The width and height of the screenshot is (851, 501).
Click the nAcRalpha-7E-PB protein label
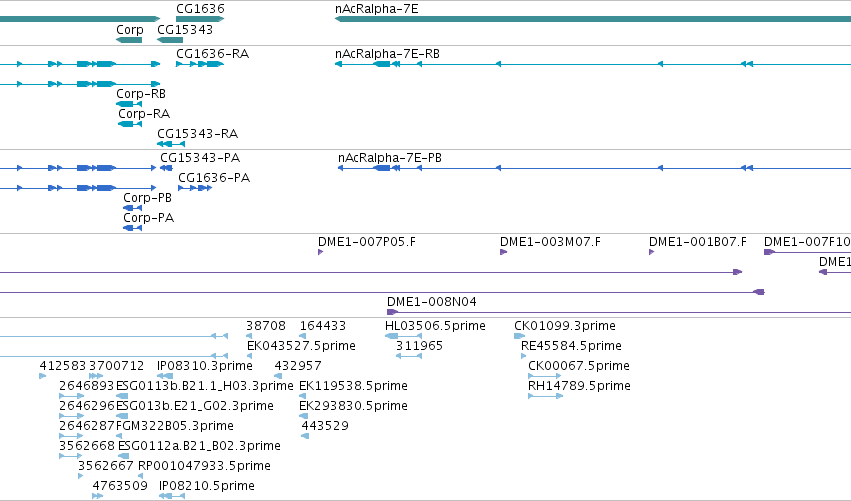click(390, 157)
